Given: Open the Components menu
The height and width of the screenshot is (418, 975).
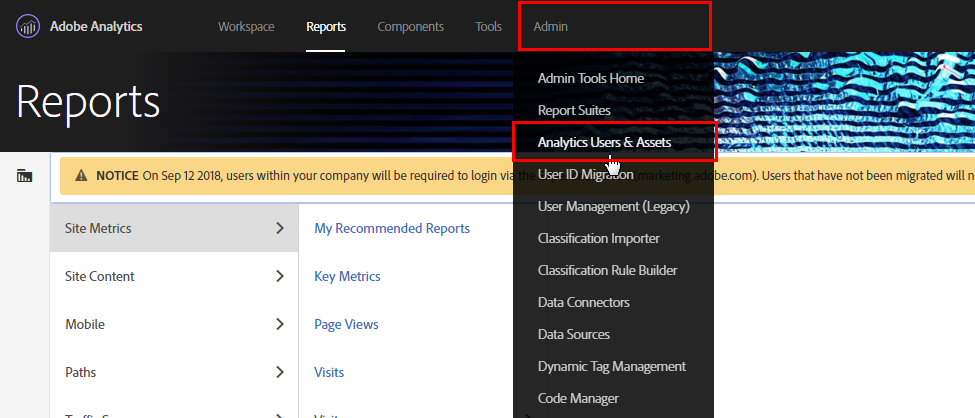Looking at the screenshot, I should coord(410,27).
